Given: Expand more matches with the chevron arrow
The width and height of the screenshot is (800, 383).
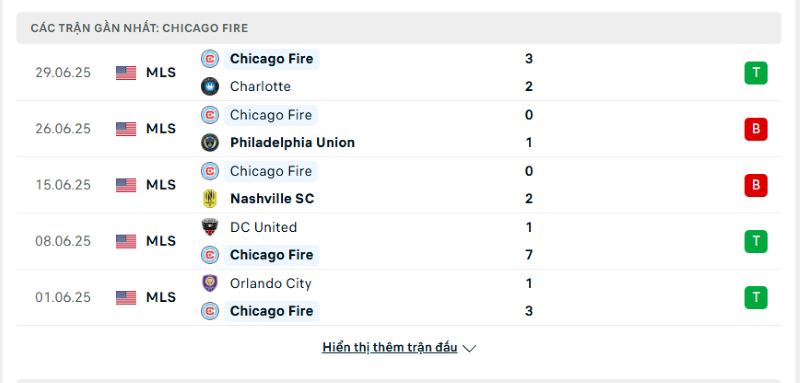Looking at the screenshot, I should (469, 348).
